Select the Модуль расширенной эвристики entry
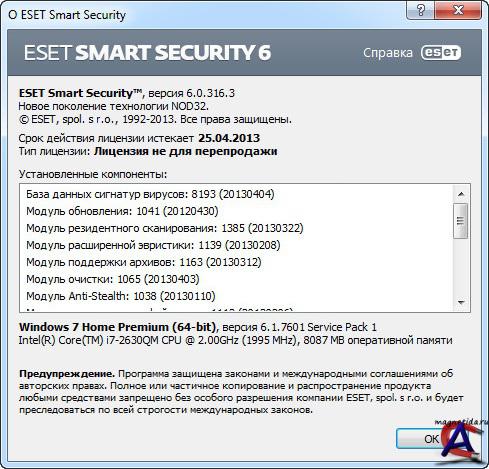Viewport: 489px width, 469px height. point(153,245)
